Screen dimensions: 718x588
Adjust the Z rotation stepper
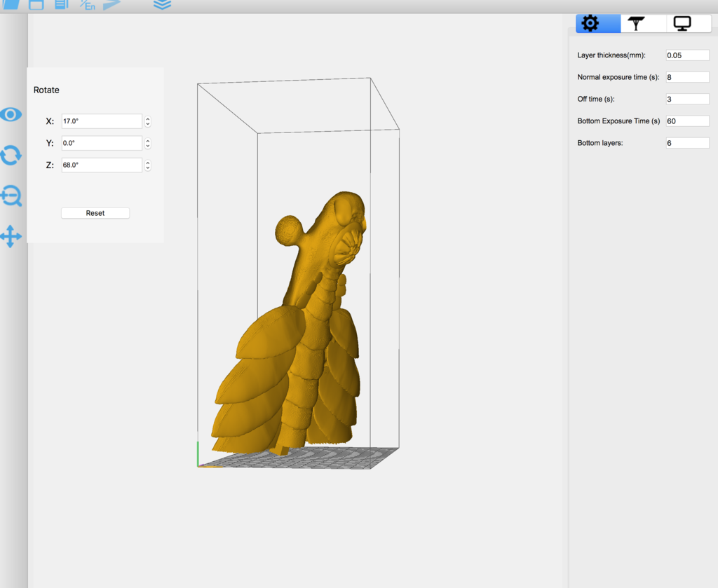(x=148, y=165)
